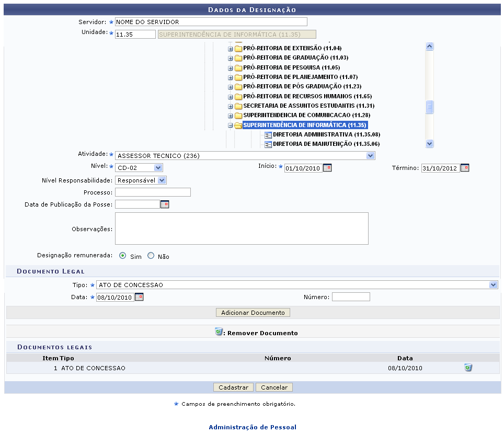The height and width of the screenshot is (434, 504).
Task: Open calendar picker for Término date
Action: pos(464,168)
